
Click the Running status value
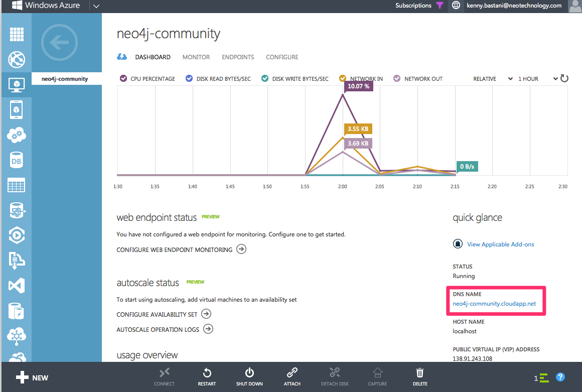click(464, 276)
